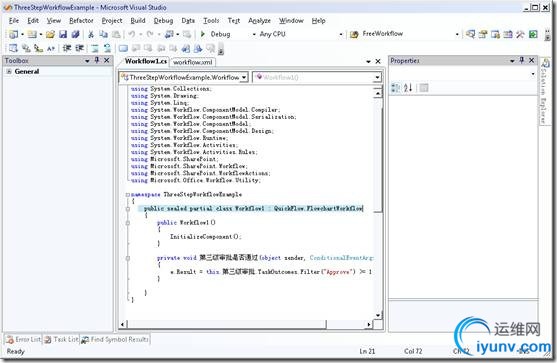Open the Task List tab
Screen dimensions: 557x363
[x=61, y=340]
